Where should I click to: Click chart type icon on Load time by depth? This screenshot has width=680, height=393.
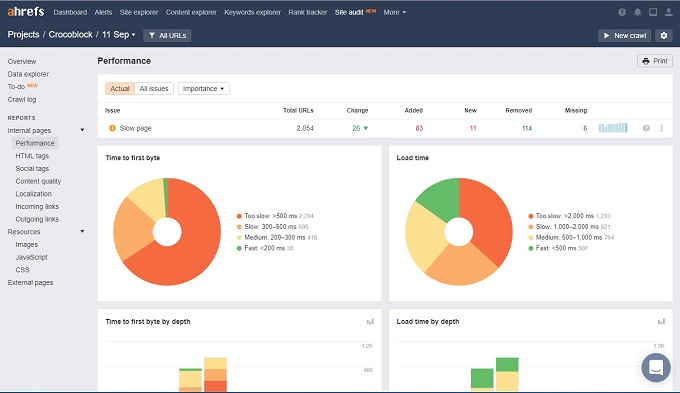point(661,321)
